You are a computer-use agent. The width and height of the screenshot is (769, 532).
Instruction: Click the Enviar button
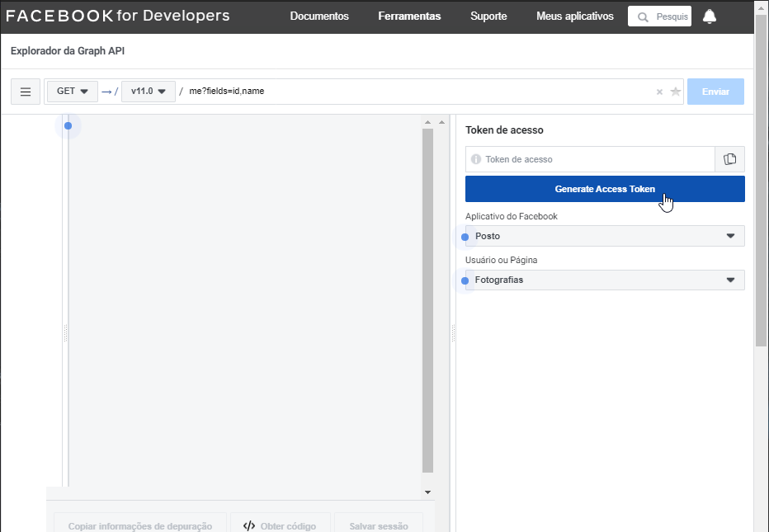[715, 92]
